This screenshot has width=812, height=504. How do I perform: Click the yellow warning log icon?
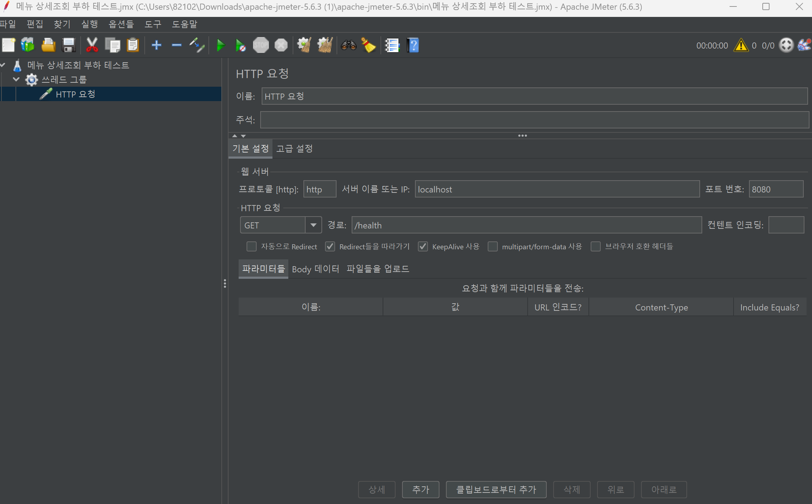click(x=741, y=45)
